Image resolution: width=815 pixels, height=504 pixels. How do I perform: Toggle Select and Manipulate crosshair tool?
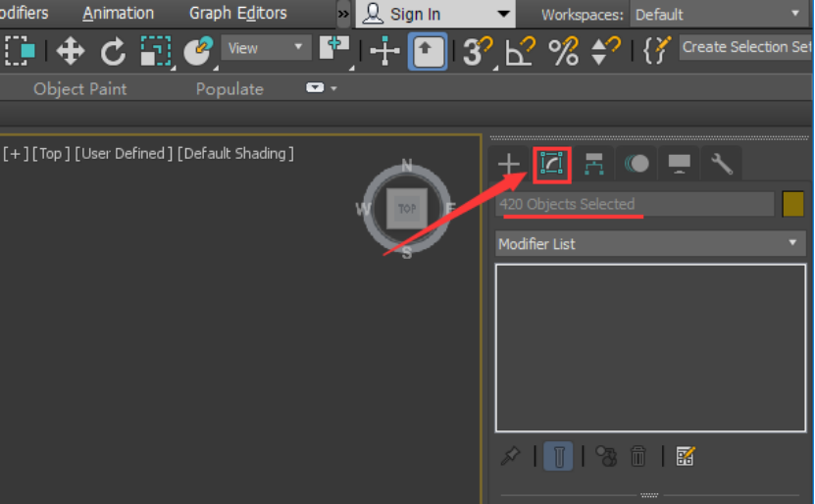(x=384, y=51)
